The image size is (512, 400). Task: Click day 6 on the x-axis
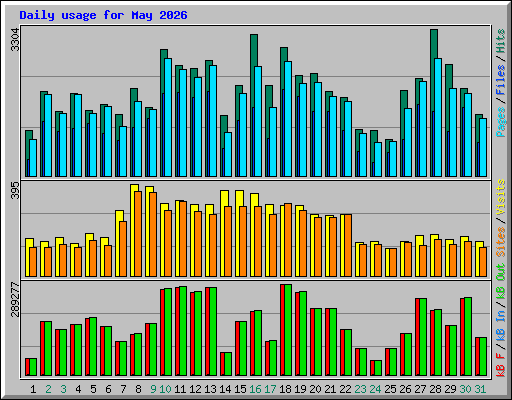108,389
